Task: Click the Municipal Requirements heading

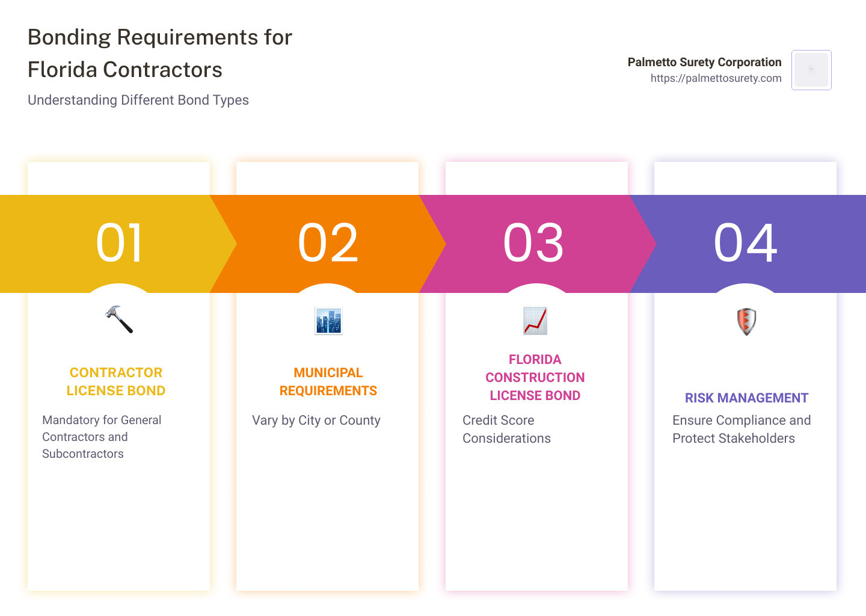Action: [x=328, y=381]
